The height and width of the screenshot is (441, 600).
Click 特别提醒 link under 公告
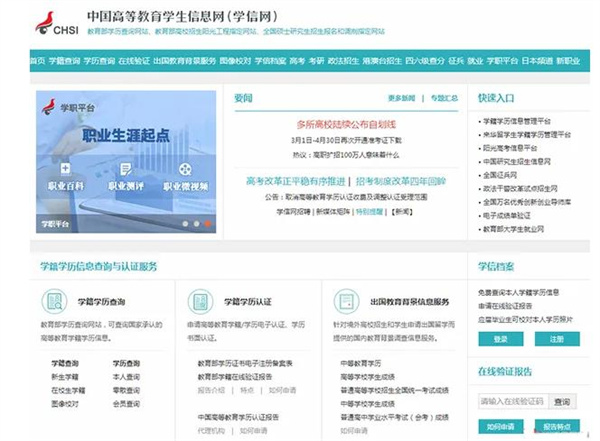pos(369,212)
